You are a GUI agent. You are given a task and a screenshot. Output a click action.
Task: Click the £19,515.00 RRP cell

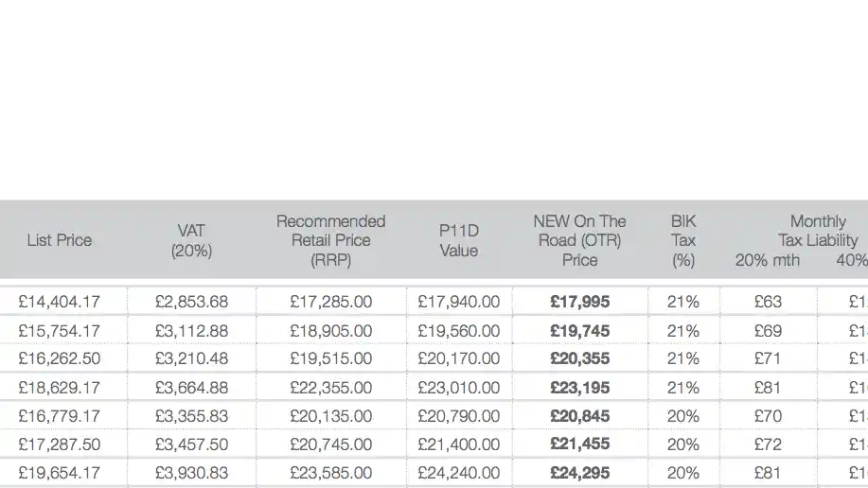pos(330,359)
